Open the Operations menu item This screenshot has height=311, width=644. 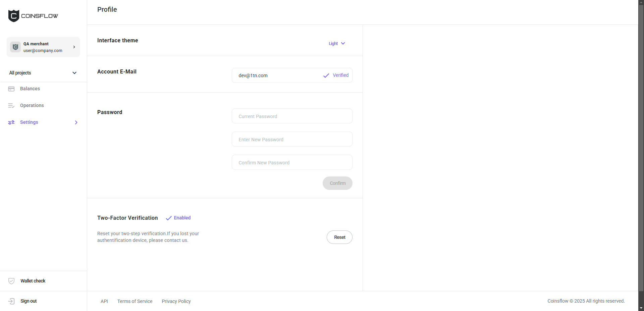32,105
